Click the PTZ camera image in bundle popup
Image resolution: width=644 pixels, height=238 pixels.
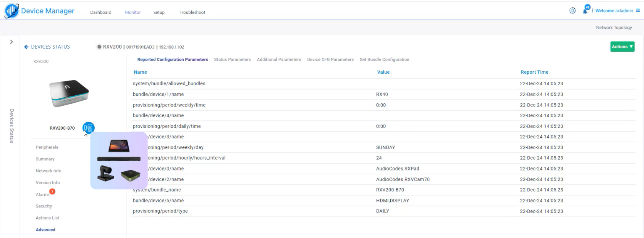(x=105, y=173)
